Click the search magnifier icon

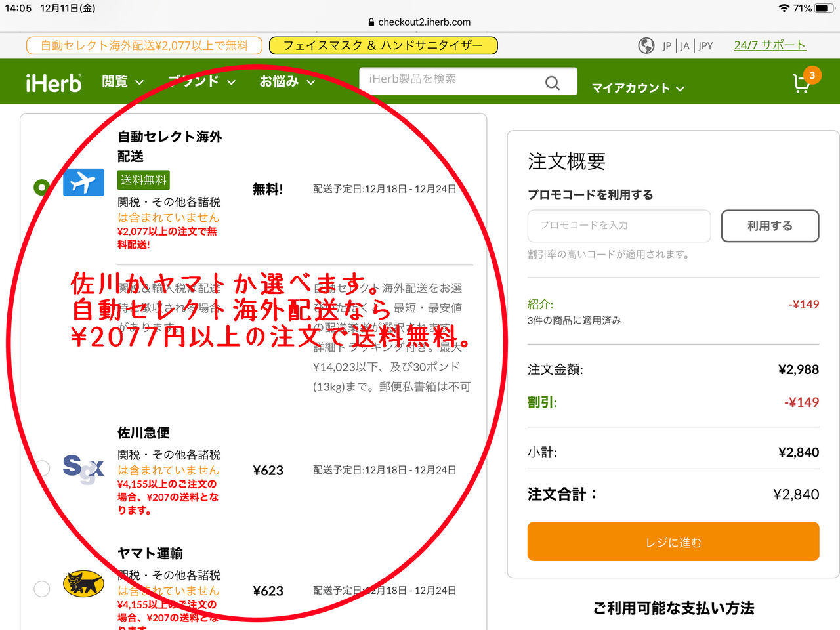pos(553,83)
